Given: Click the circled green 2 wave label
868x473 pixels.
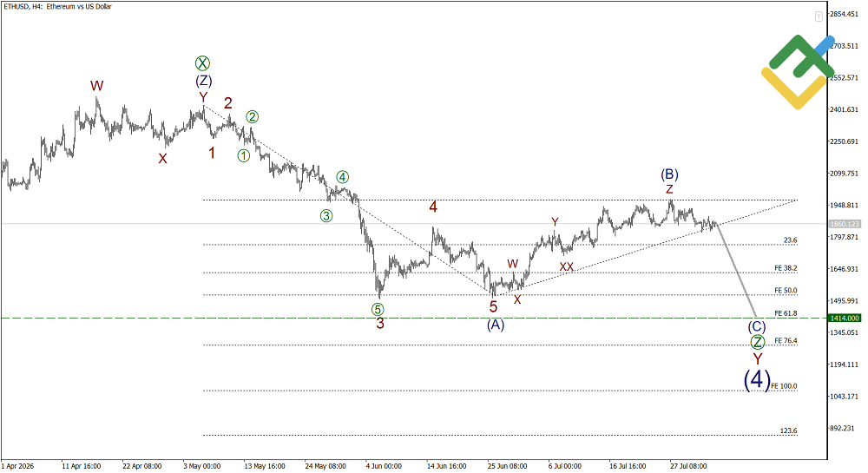Looking at the screenshot, I should click(x=252, y=116).
